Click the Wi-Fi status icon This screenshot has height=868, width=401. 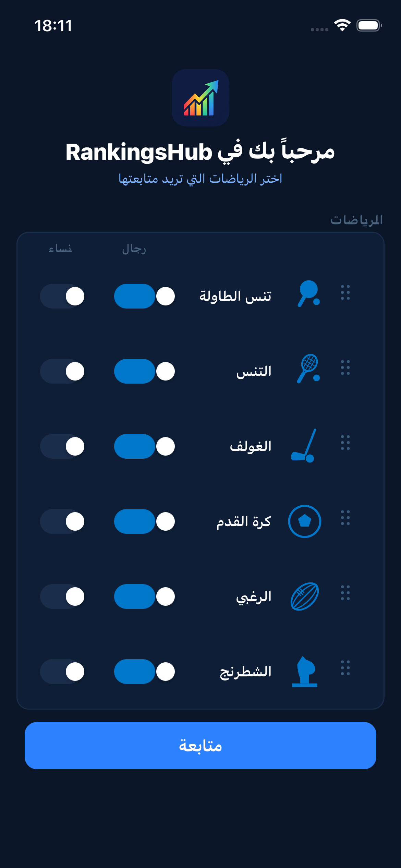tap(342, 25)
